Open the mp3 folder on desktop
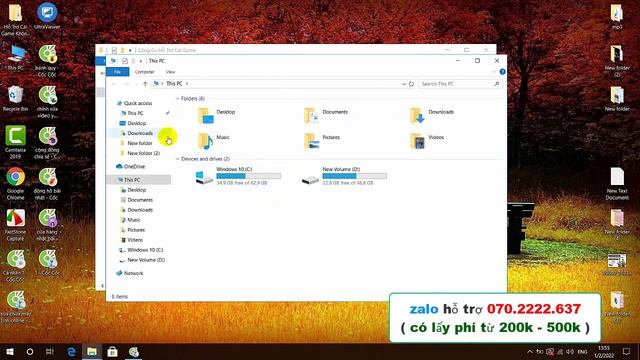Image resolution: width=640 pixels, height=360 pixels. pyautogui.click(x=617, y=17)
